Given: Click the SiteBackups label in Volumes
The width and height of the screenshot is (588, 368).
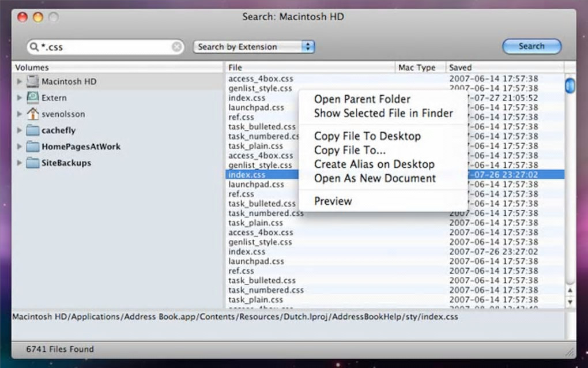Looking at the screenshot, I should (66, 163).
